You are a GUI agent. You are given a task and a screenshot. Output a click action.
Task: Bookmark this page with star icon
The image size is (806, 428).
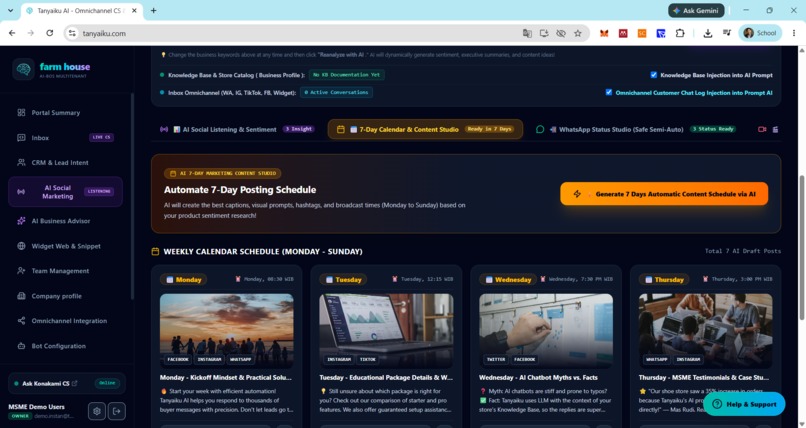point(578,33)
